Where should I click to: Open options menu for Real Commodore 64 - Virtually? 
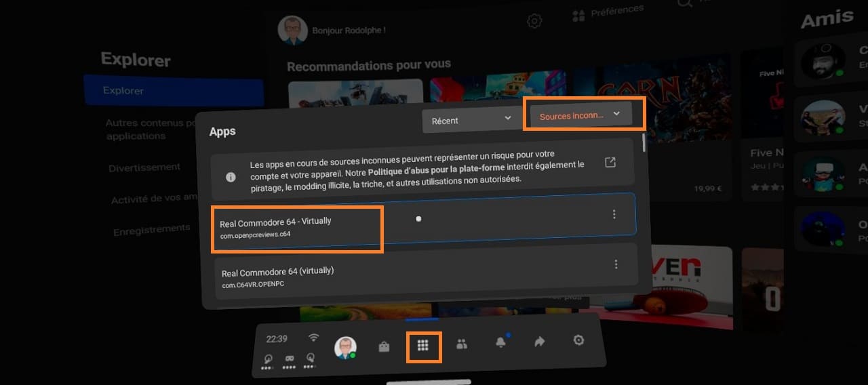pos(614,214)
